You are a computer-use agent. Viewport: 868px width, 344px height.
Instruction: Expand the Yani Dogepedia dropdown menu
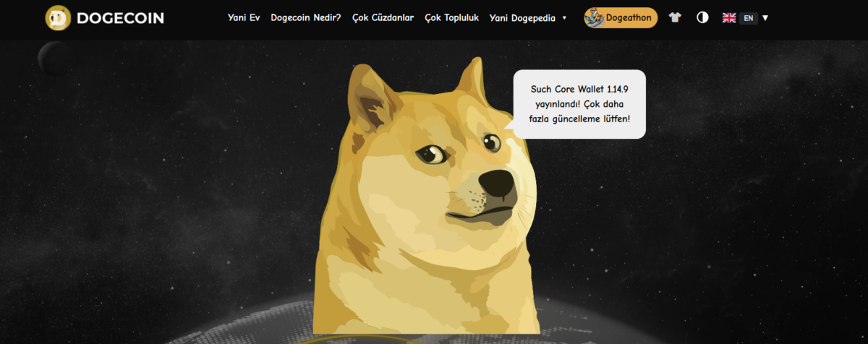click(528, 17)
